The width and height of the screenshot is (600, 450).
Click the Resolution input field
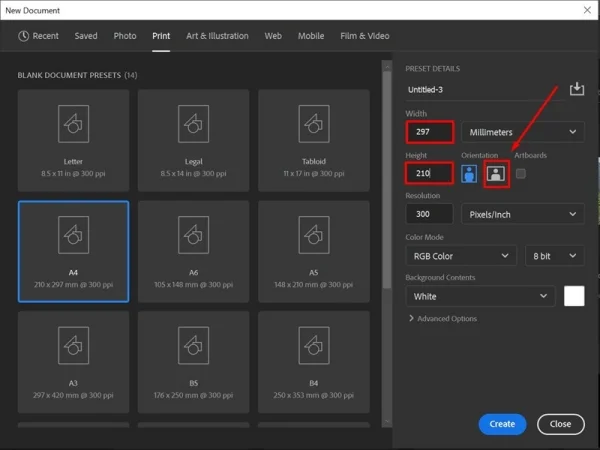click(x=429, y=214)
